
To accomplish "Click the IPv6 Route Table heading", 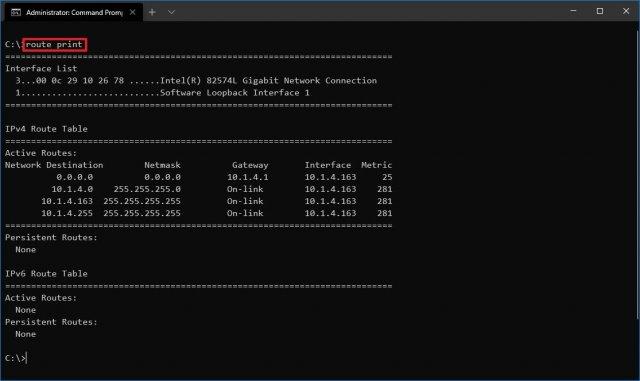I will click(46, 274).
